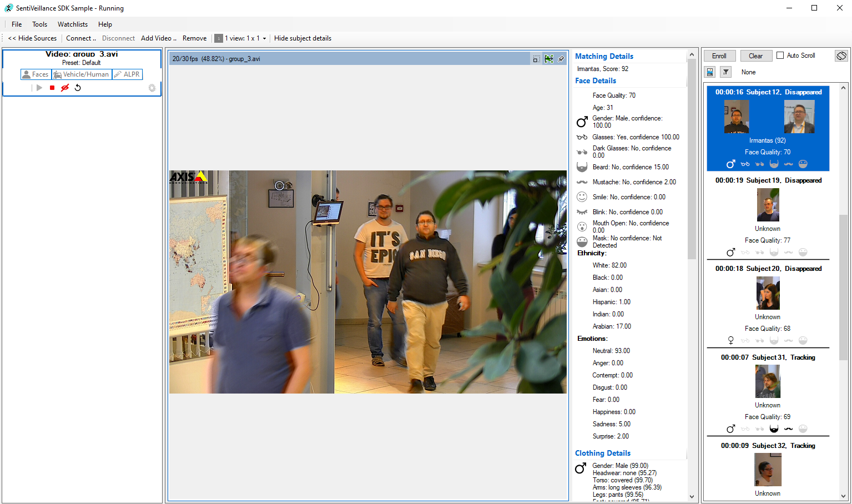Click the male gender icon in Face Details

point(582,122)
